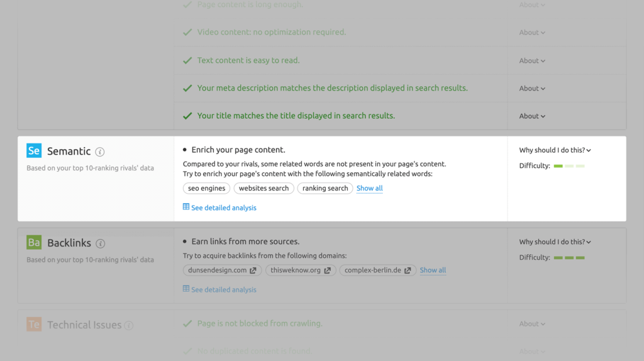644x361 pixels.
Task: Open Backlinks "See detailed analysis" link
Action: pyautogui.click(x=223, y=290)
